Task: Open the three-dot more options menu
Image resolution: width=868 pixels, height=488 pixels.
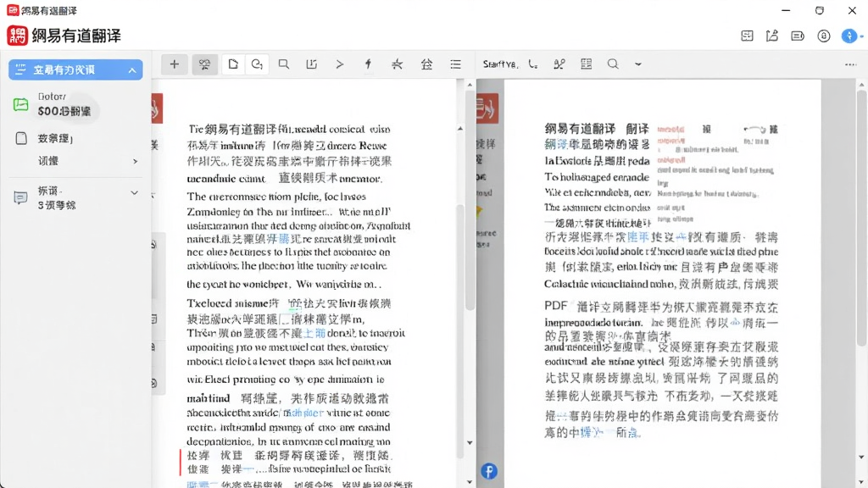Action: point(851,64)
